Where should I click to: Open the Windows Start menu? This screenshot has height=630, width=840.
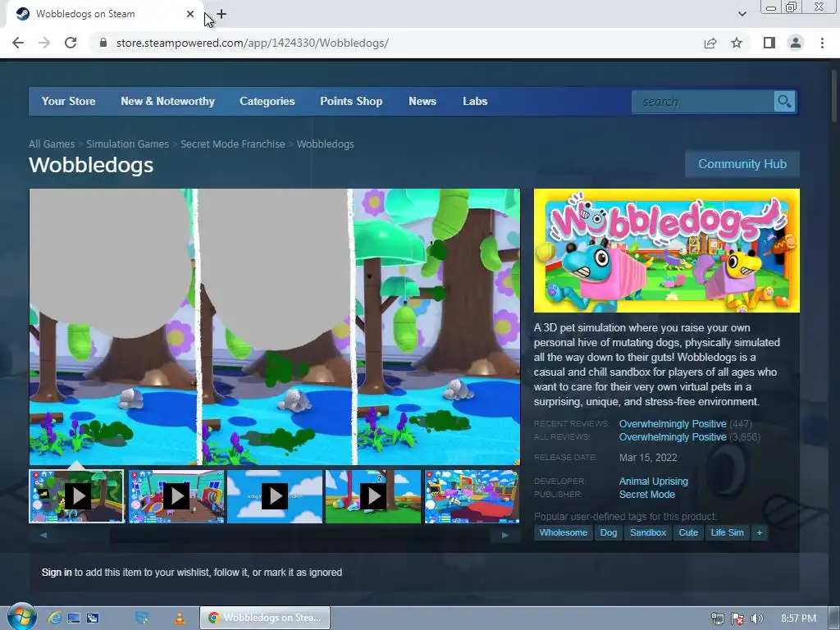click(x=21, y=618)
